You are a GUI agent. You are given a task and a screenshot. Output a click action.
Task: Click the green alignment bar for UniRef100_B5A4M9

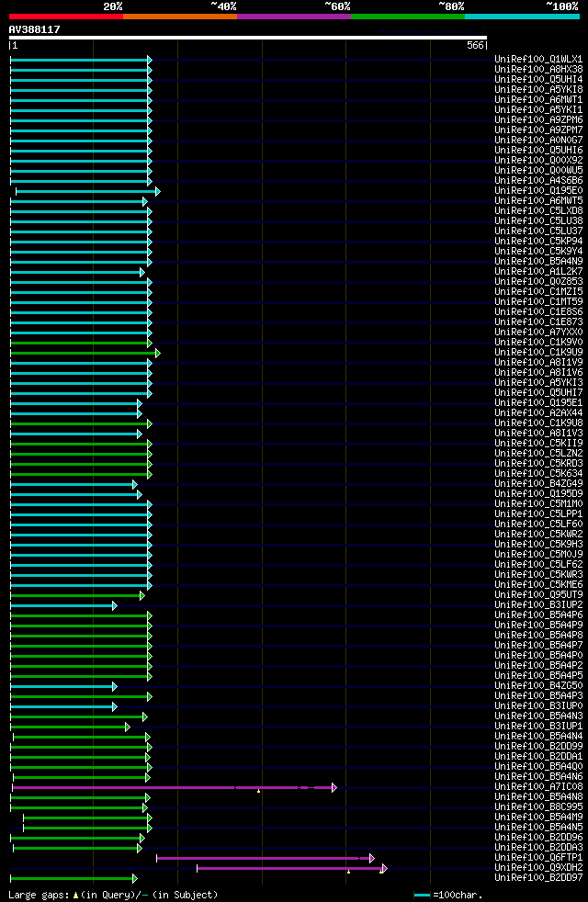tap(87, 818)
